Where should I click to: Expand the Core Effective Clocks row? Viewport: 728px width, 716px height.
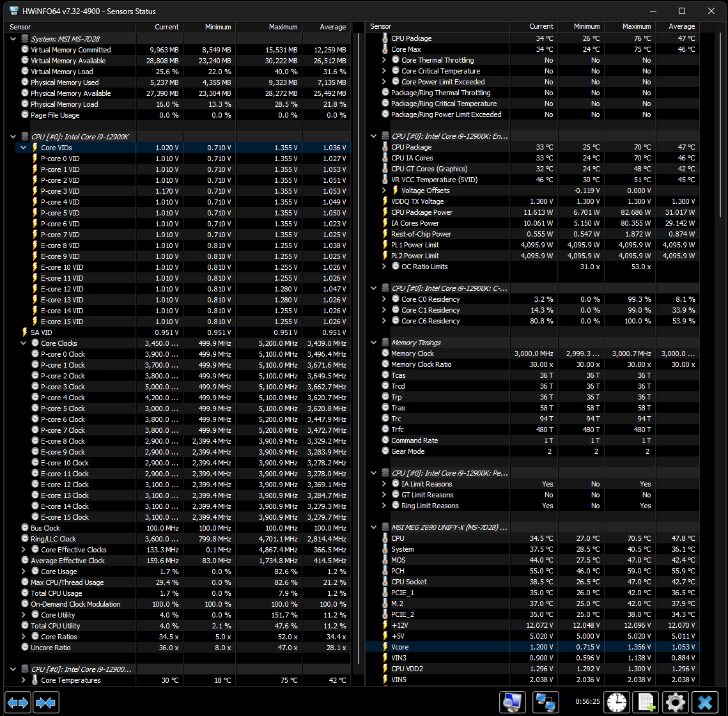pos(23,549)
